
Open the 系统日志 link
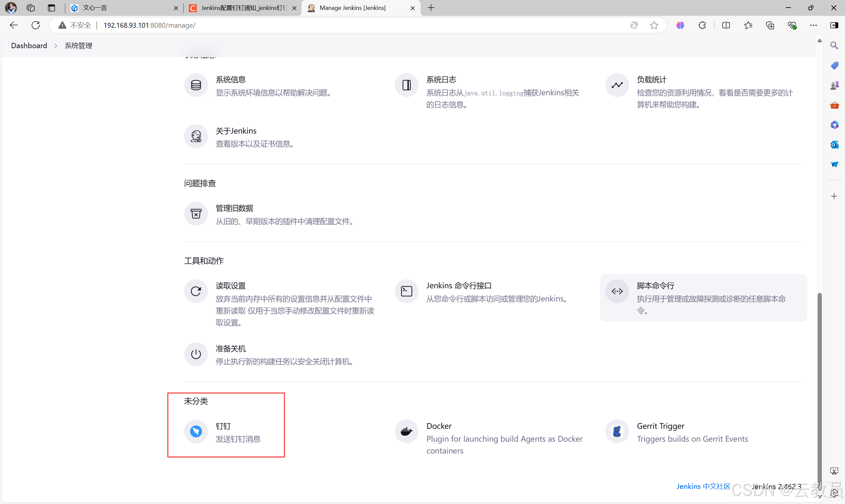pos(441,79)
